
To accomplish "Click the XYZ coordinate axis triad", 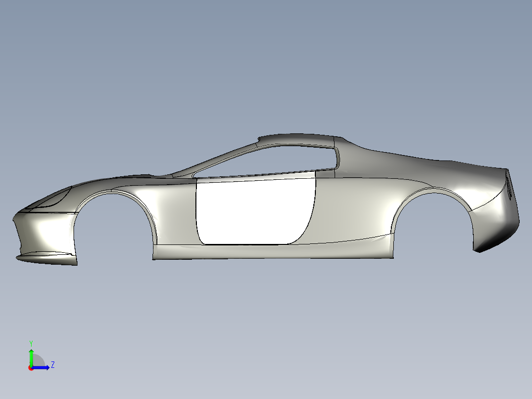I will coord(40,356).
